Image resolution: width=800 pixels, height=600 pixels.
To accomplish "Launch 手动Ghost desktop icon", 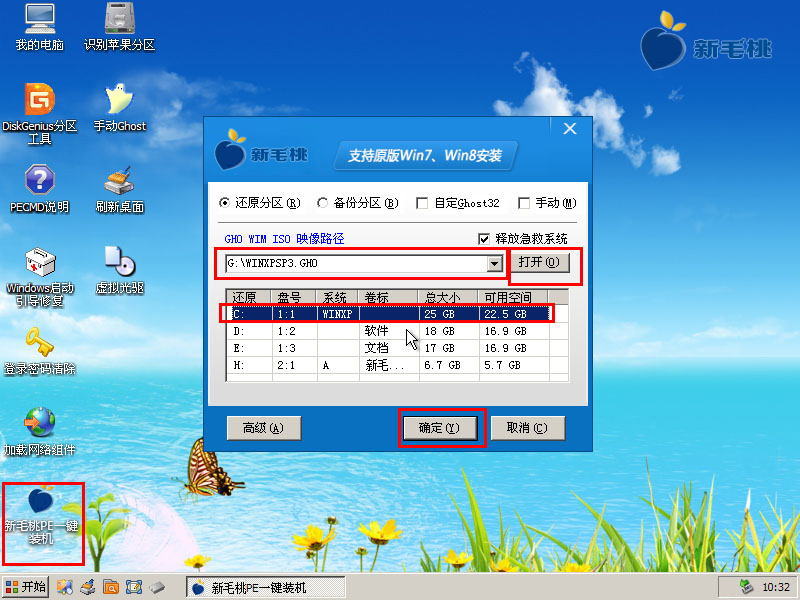I will tap(119, 108).
